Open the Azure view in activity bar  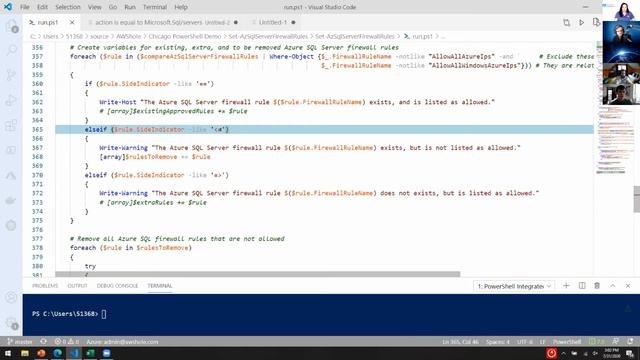point(11,176)
